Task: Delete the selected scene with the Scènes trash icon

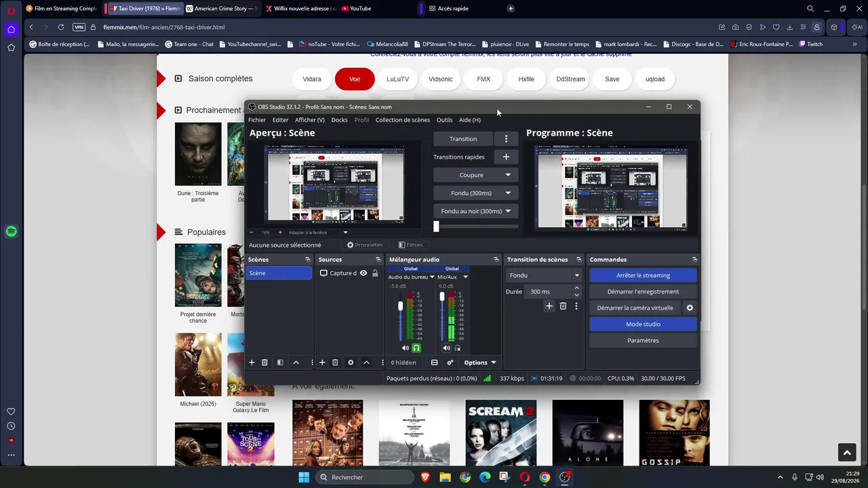Action: point(265,363)
